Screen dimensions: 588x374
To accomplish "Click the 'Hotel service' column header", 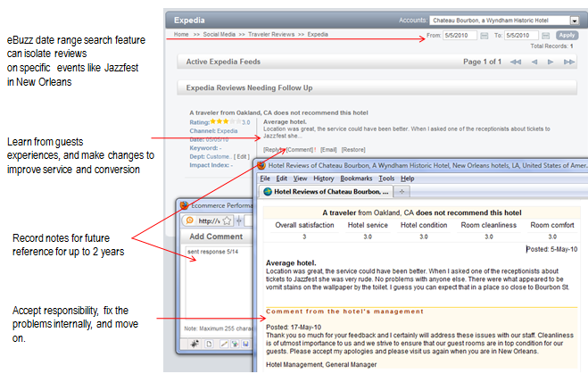I will pyautogui.click(x=368, y=225).
